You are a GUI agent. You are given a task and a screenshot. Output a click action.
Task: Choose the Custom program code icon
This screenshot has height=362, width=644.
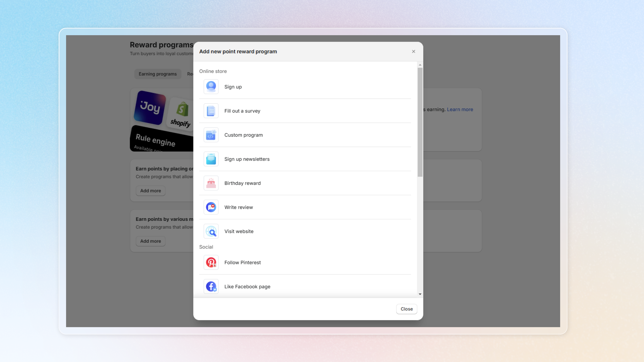[x=211, y=135]
